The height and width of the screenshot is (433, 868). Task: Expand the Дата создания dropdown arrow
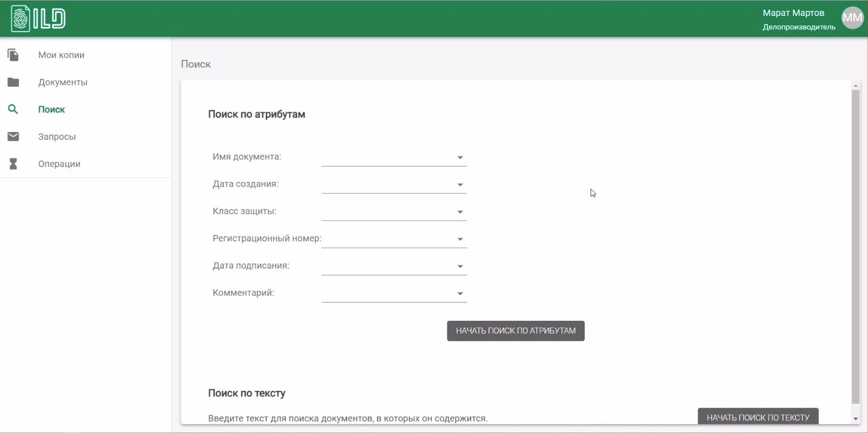coord(460,185)
